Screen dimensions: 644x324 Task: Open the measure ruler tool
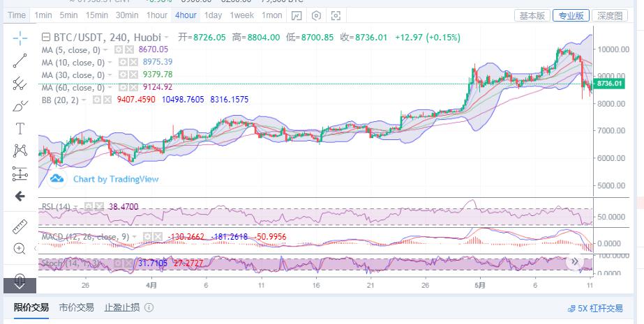click(x=20, y=227)
